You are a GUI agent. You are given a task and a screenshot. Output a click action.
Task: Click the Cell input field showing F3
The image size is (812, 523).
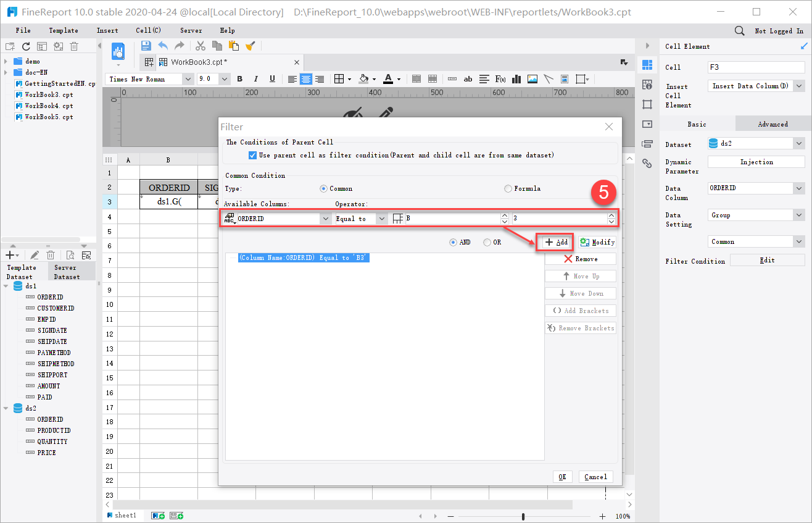click(x=756, y=67)
